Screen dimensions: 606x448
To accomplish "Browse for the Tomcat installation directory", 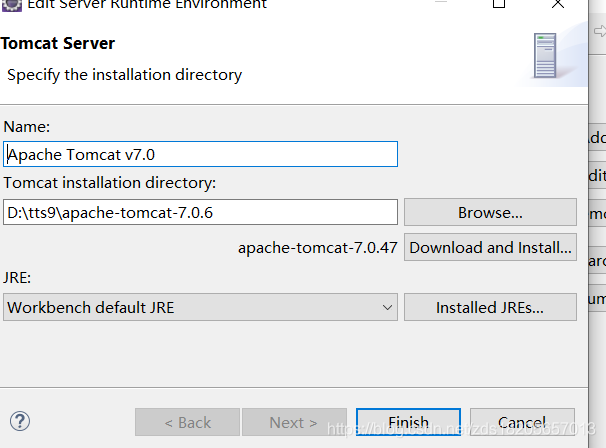I will pos(490,212).
